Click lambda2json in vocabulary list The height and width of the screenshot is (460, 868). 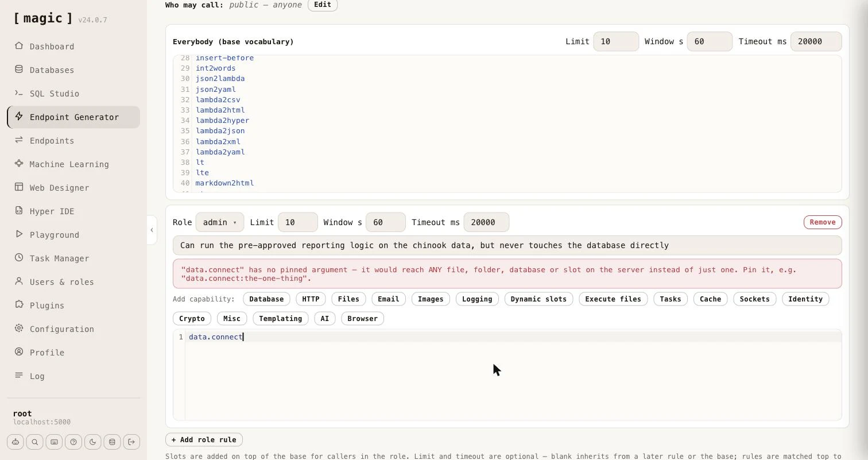click(x=220, y=131)
